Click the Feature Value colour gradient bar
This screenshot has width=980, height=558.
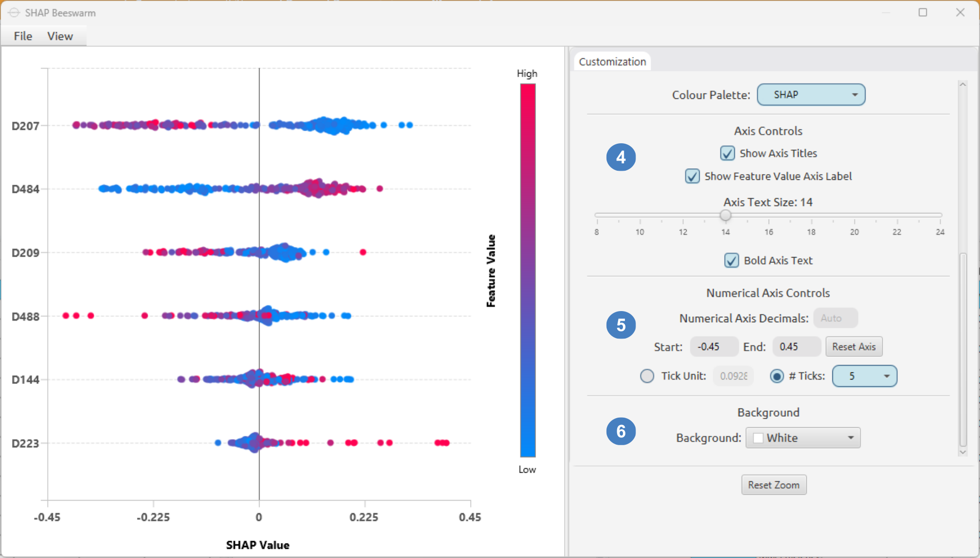pos(527,270)
